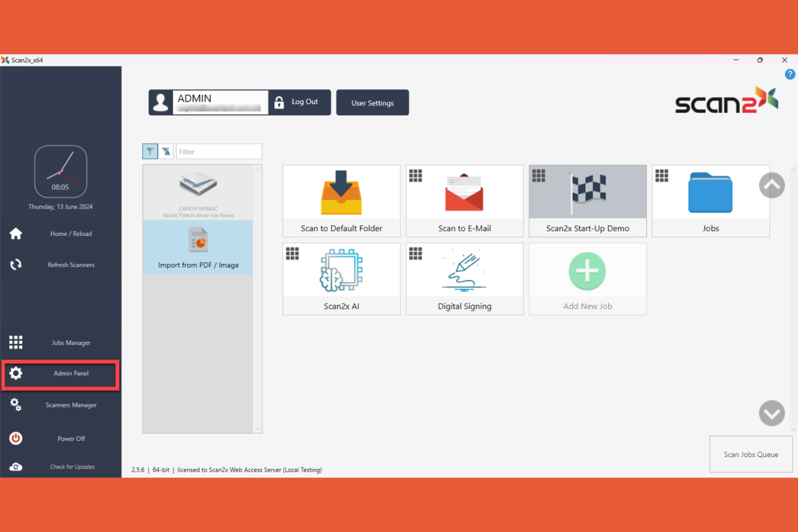The height and width of the screenshot is (532, 798).
Task: Launch the Scan2x Start-Up Demo job
Action: click(588, 201)
